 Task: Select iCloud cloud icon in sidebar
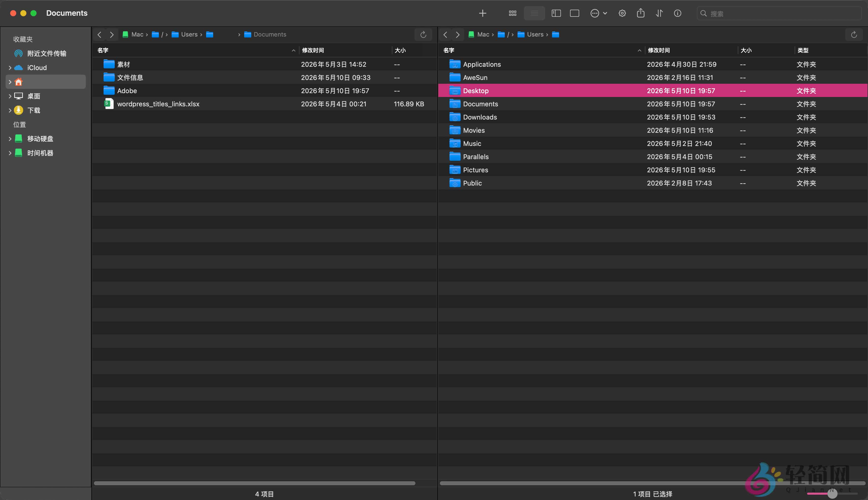(x=19, y=68)
